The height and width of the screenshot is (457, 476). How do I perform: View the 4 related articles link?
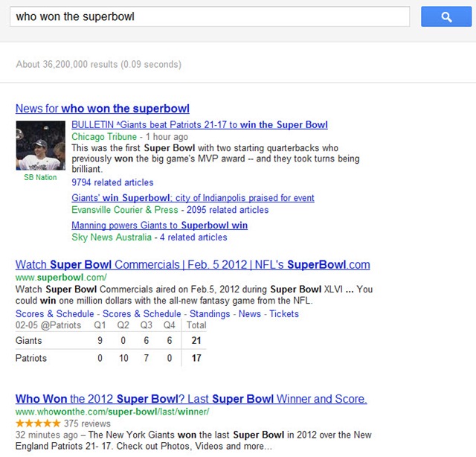point(193,237)
